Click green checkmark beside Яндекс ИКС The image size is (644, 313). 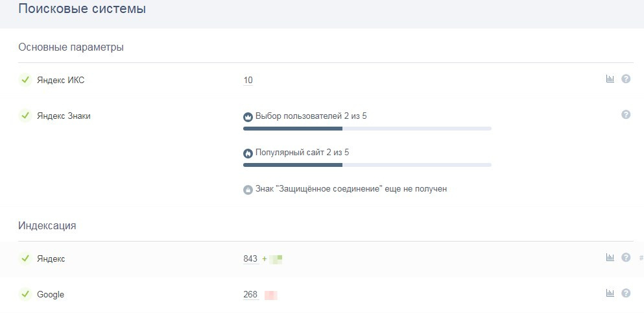click(25, 80)
